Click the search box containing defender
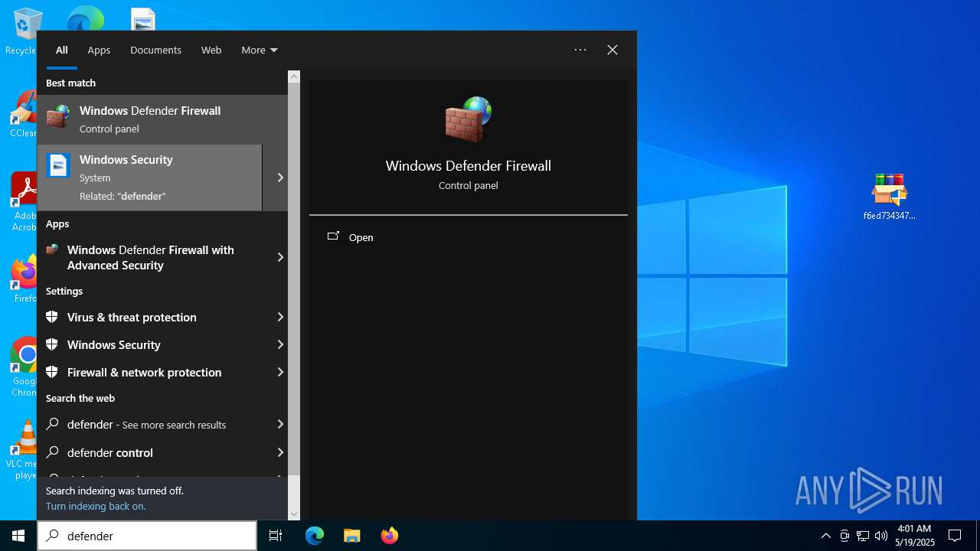The width and height of the screenshot is (980, 551). pyautogui.click(x=147, y=536)
